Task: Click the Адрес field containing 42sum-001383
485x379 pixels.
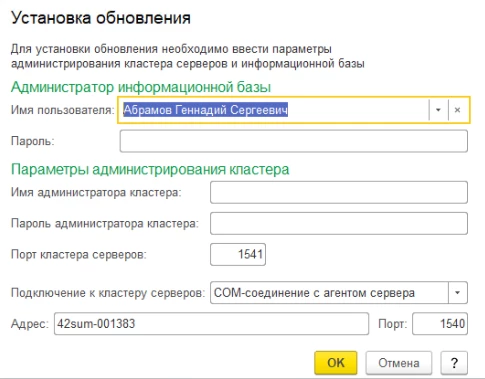Action: coord(211,323)
